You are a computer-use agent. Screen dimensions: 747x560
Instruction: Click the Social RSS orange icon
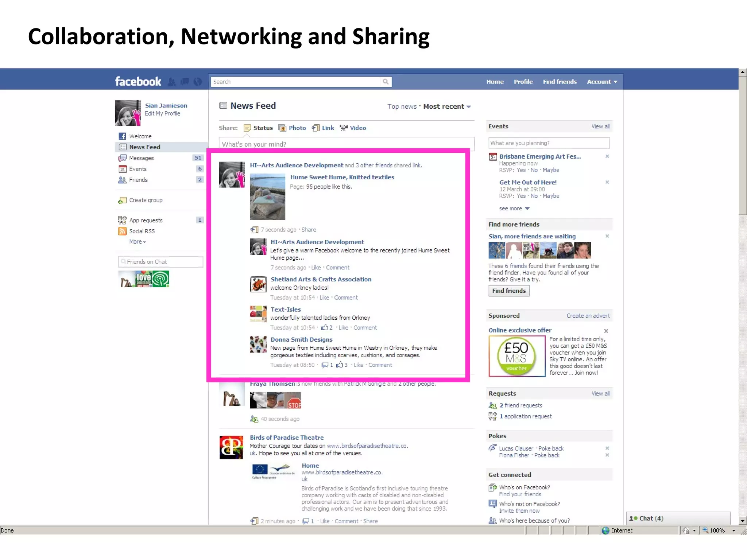tap(123, 231)
